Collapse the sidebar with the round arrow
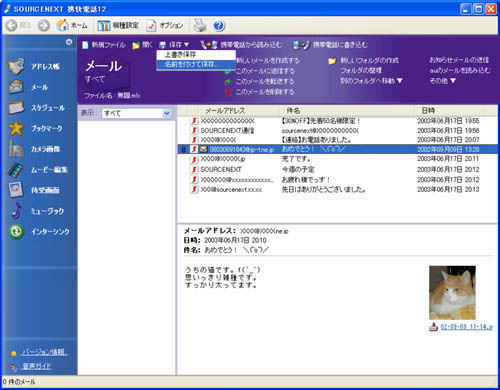The image size is (500, 390). [x=69, y=42]
